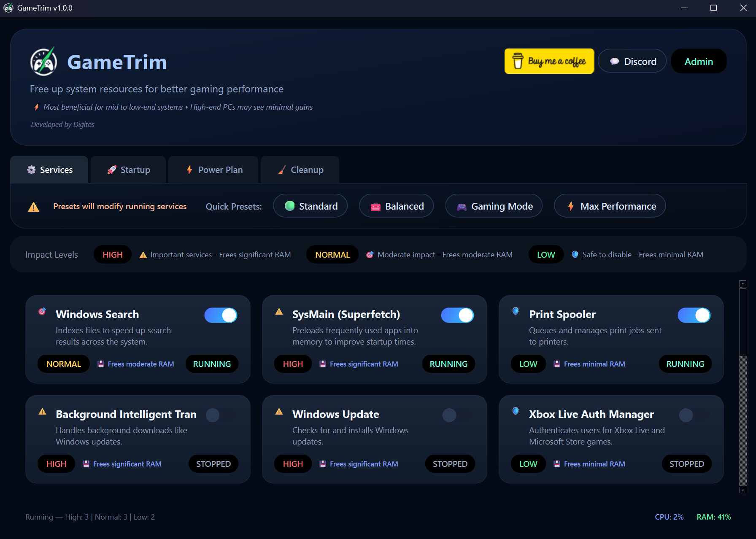Click the RAM chip icon on Background Intelligent Tran
The image size is (756, 539).
click(86, 464)
